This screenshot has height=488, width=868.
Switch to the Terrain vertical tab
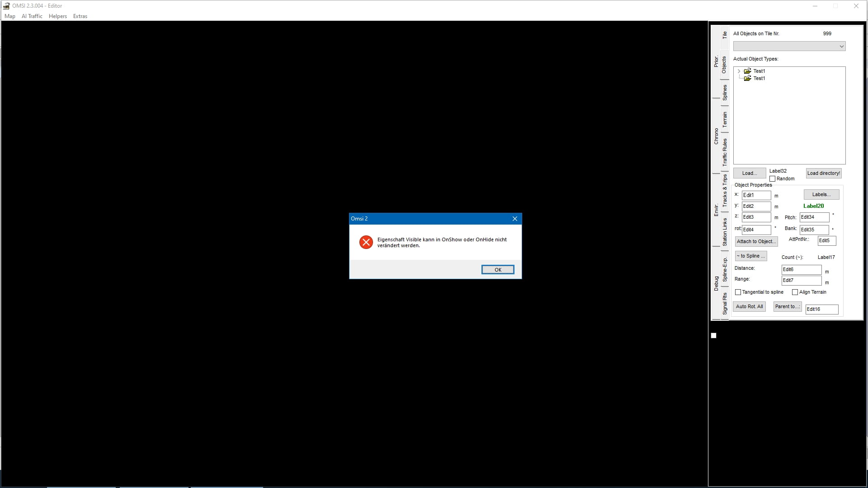[725, 119]
